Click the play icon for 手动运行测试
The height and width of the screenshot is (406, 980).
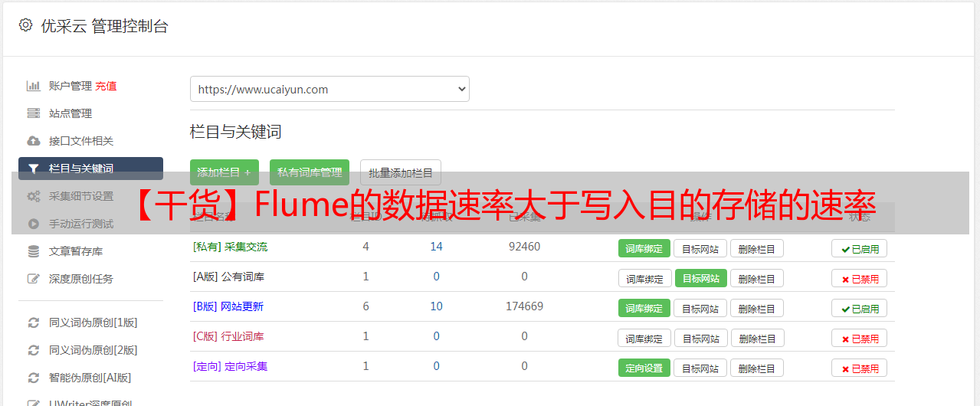click(33, 224)
